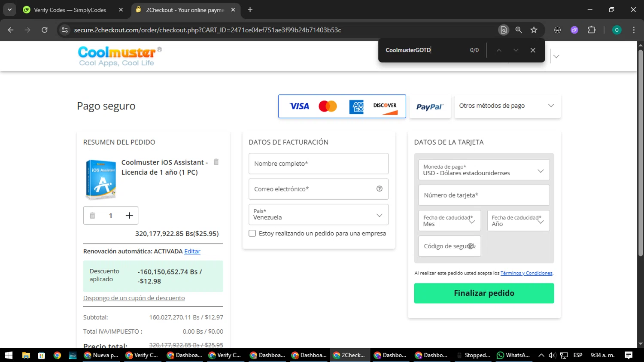Image resolution: width=644 pixels, height=362 pixels.
Task: Open Moneda de pago currency dropdown
Action: coord(484,170)
